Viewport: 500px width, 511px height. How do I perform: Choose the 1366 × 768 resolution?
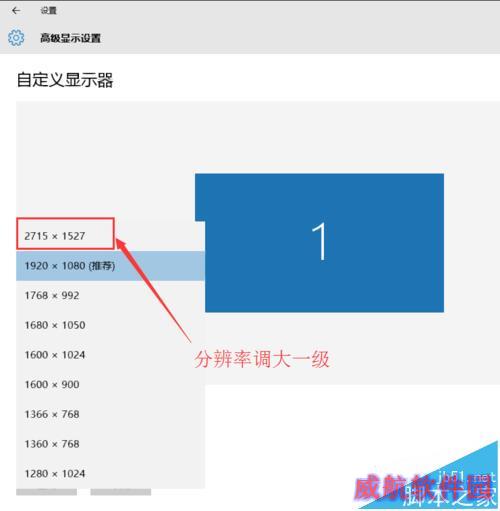click(x=110, y=414)
